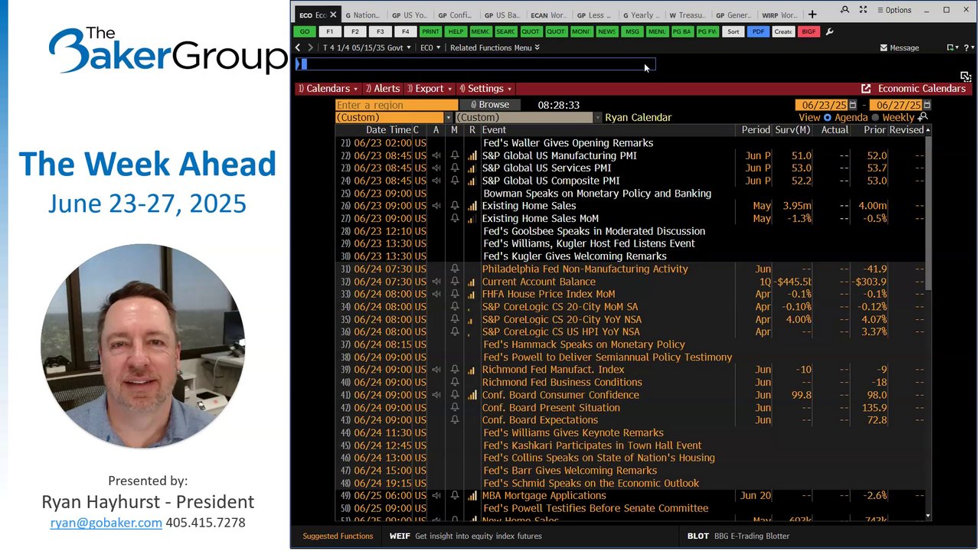Click the NEWS toolbar button
This screenshot has height=551, width=980.
point(606,31)
